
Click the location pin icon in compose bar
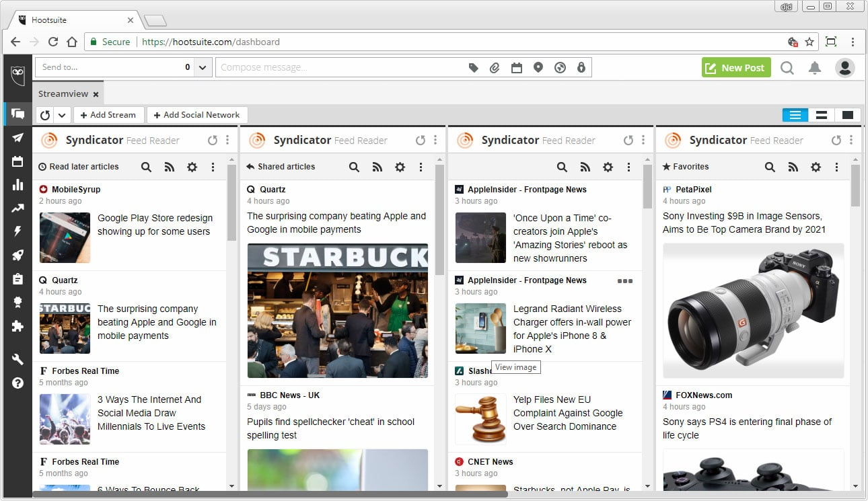pyautogui.click(x=538, y=67)
